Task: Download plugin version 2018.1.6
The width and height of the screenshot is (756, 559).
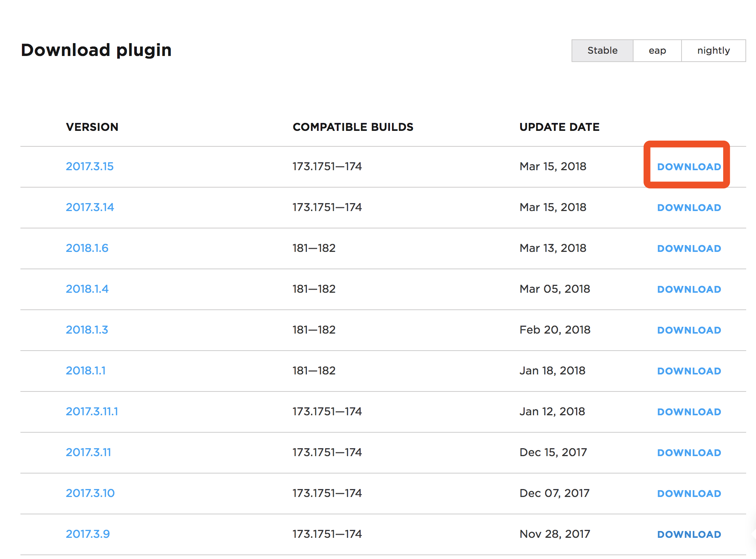Action: (689, 248)
